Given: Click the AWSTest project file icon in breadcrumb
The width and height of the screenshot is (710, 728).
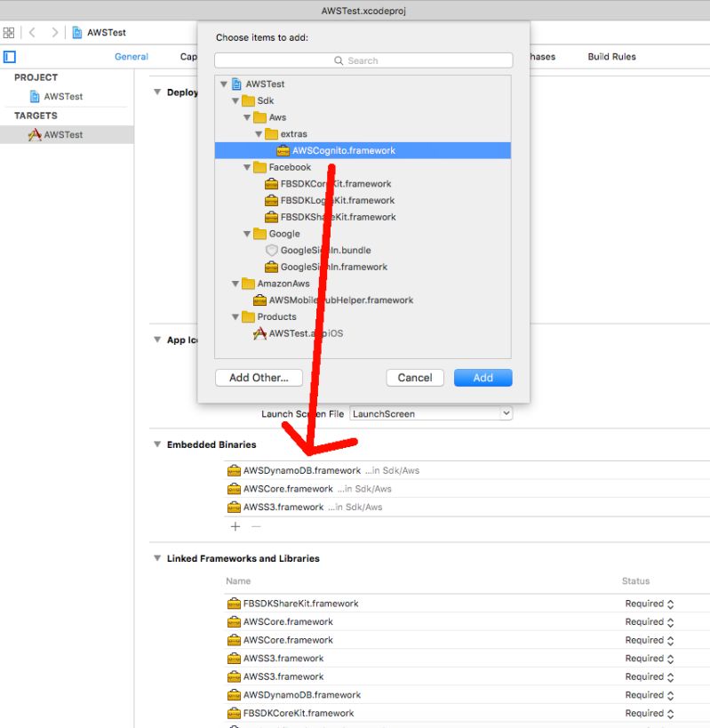Looking at the screenshot, I should pos(77,33).
